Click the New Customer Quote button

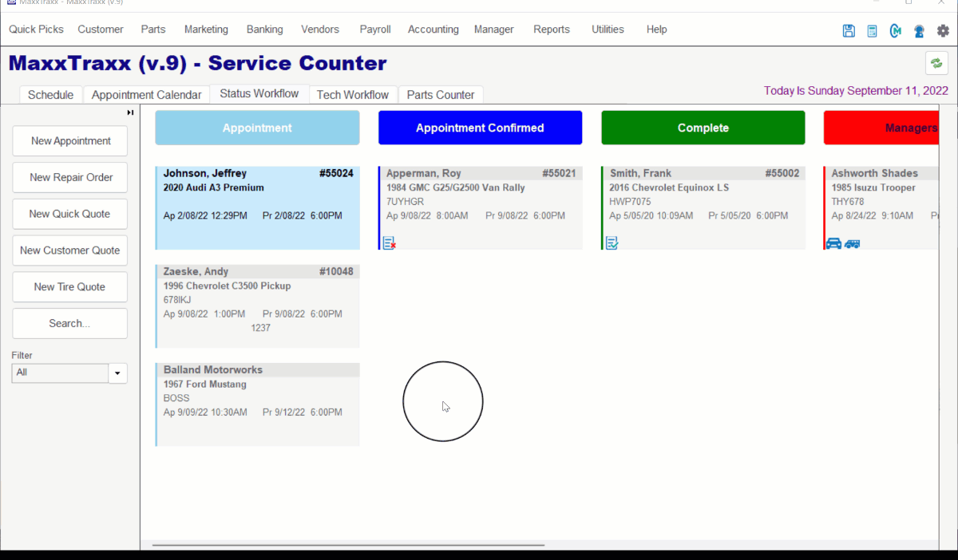point(70,250)
